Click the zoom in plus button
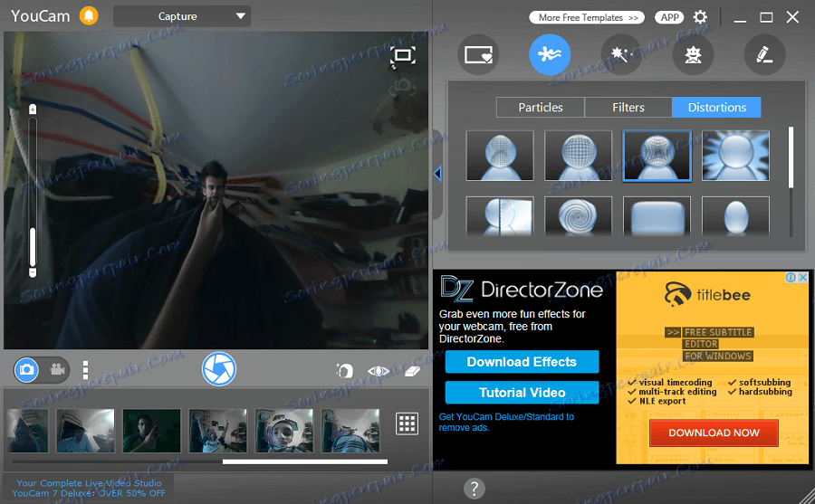 33,109
